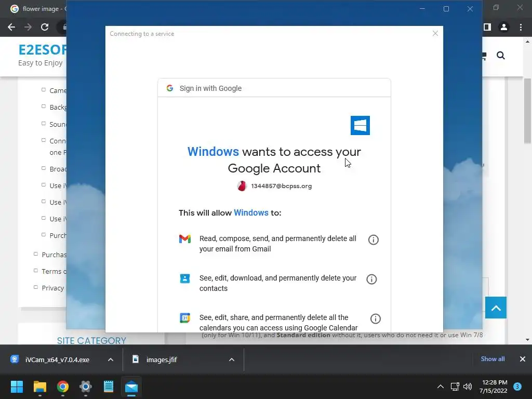The width and height of the screenshot is (532, 399).
Task: Click the Contacts icon in permissions list
Action: (x=185, y=278)
